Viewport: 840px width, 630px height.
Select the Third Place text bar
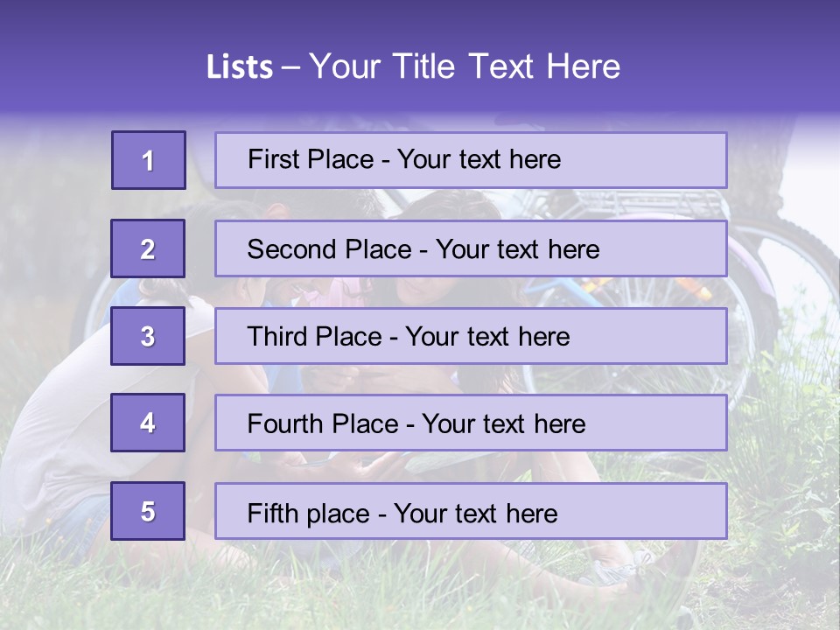[x=471, y=336]
